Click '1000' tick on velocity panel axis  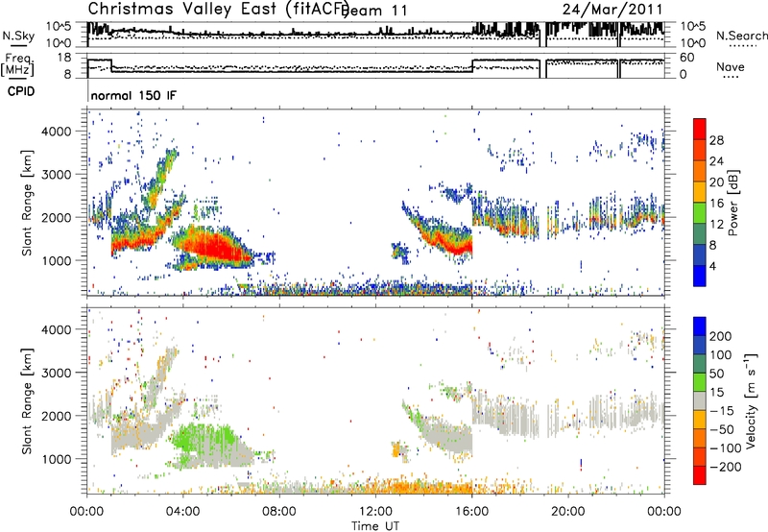coord(56,459)
